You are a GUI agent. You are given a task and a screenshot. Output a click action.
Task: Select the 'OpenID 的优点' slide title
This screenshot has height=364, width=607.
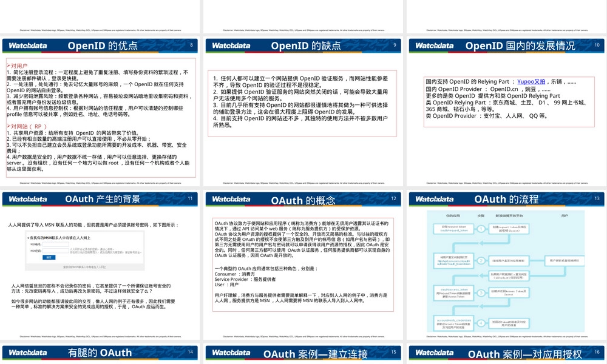coord(103,45)
